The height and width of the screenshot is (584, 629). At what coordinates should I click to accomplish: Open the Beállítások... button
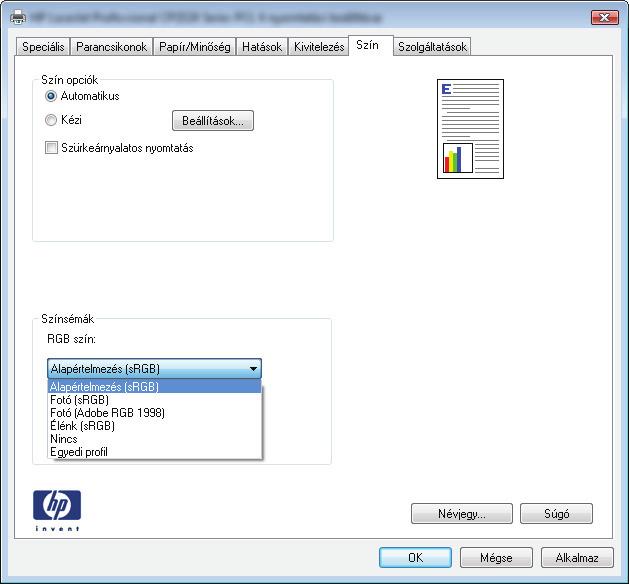click(213, 121)
